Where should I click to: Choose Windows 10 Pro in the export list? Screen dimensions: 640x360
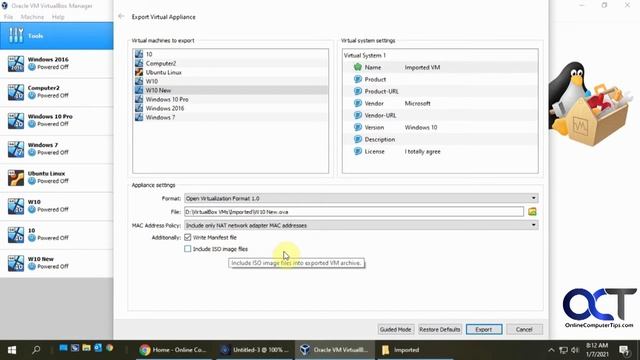[x=231, y=99]
